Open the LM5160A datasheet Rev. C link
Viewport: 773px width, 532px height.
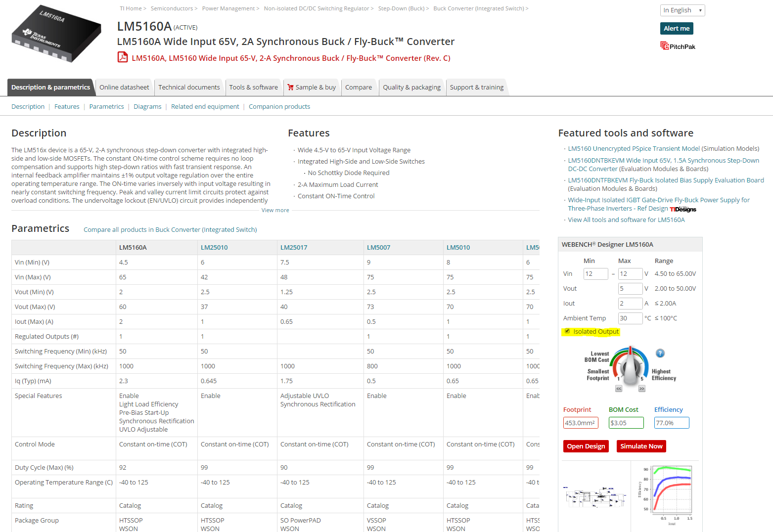291,58
